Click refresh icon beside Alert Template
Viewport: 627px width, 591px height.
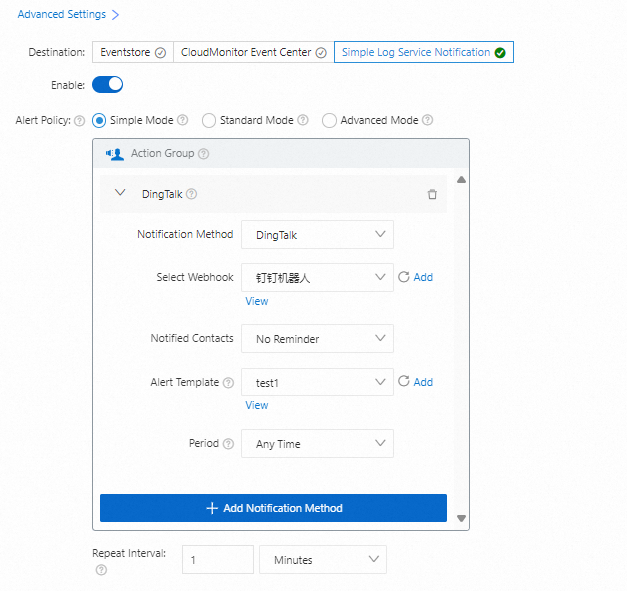pos(404,382)
